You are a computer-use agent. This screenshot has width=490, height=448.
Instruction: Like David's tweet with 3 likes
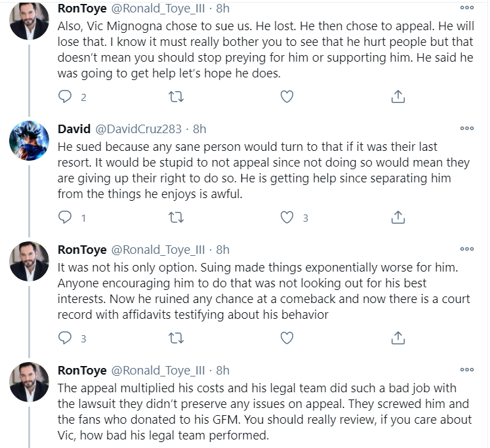click(287, 217)
